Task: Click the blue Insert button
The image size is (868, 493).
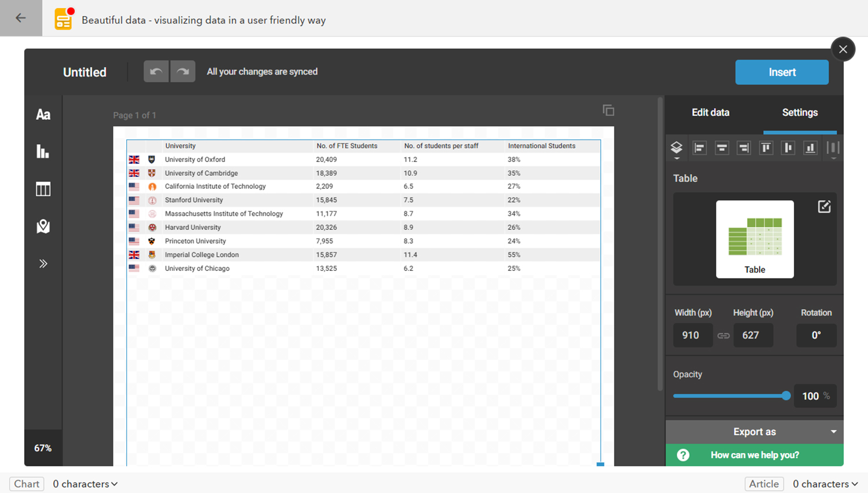Action: pos(782,72)
